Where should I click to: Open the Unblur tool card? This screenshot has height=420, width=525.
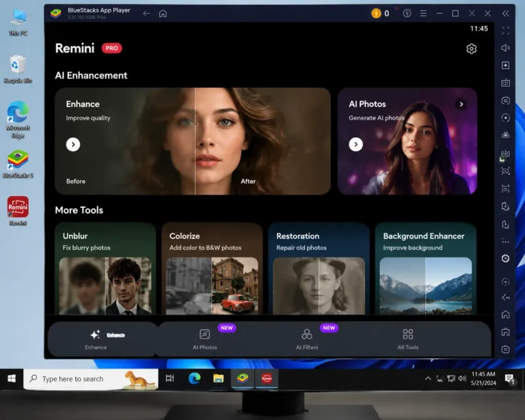[x=105, y=268]
